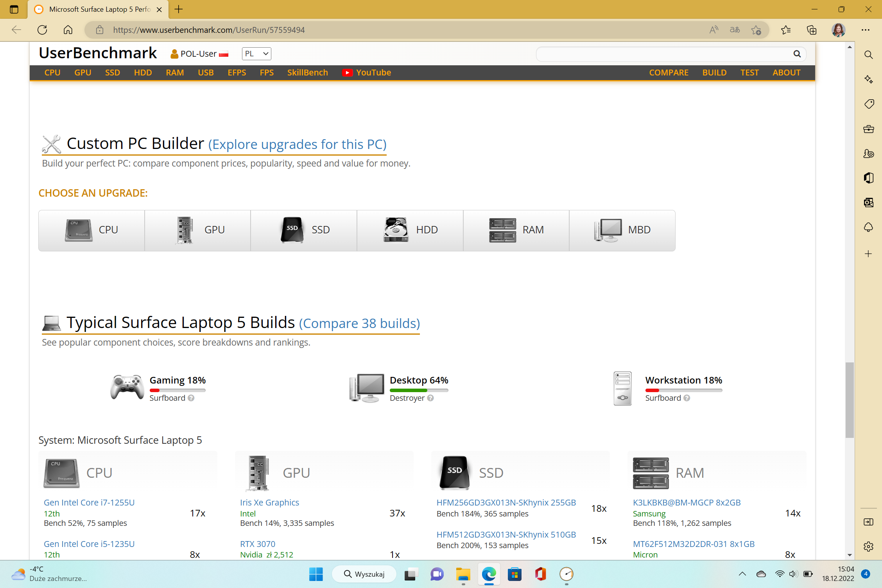Viewport: 882px width, 588px height.
Task: Choose the MBD upgrade button
Action: pyautogui.click(x=622, y=230)
